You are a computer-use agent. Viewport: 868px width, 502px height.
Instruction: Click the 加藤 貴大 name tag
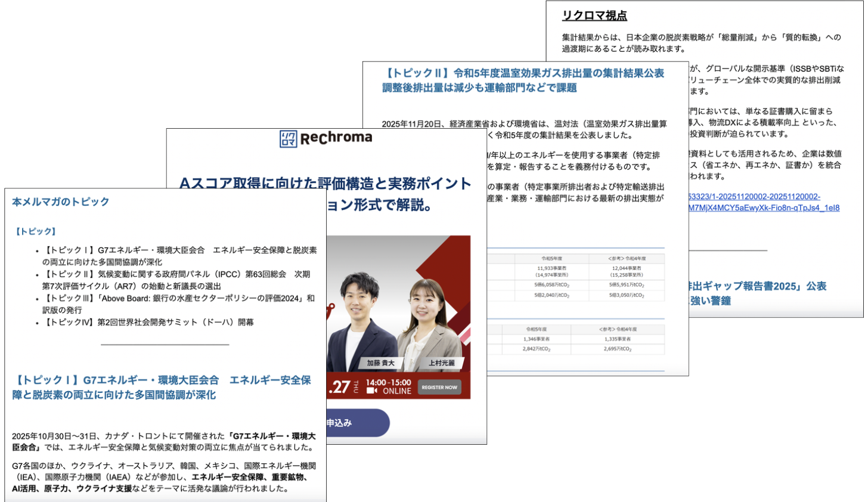(x=380, y=362)
